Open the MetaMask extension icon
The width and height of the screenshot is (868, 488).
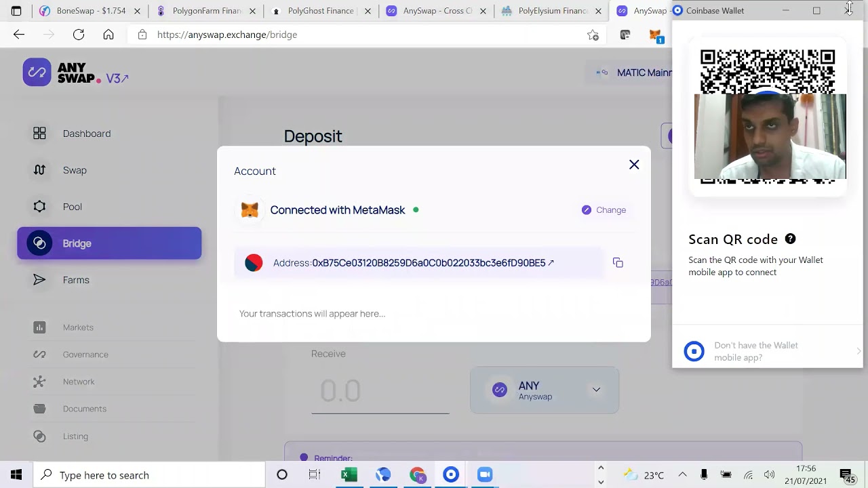pyautogui.click(x=655, y=36)
